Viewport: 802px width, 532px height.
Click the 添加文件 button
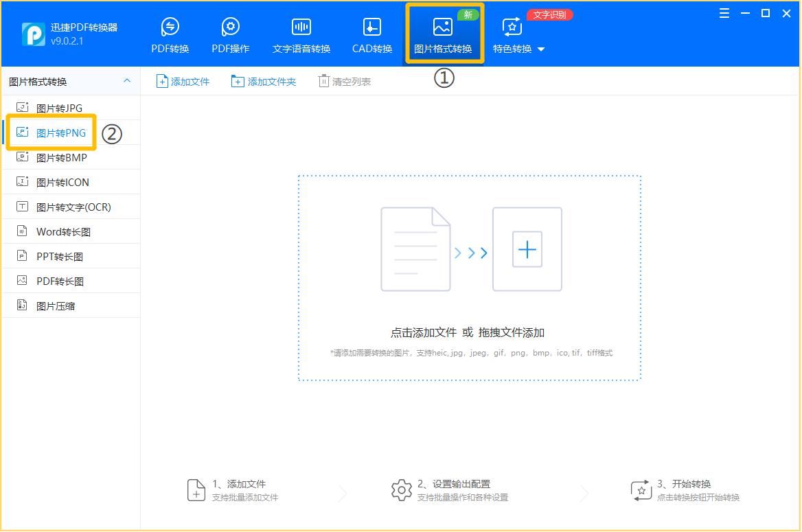point(182,80)
